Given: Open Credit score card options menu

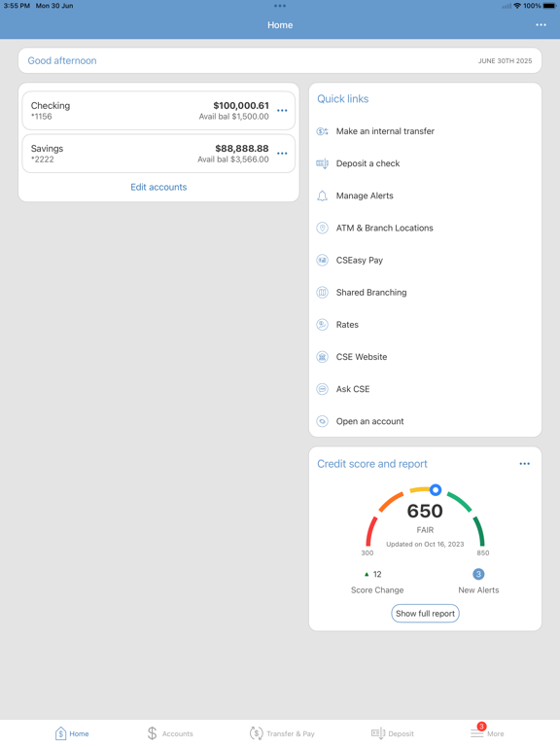Looking at the screenshot, I should pos(525,464).
